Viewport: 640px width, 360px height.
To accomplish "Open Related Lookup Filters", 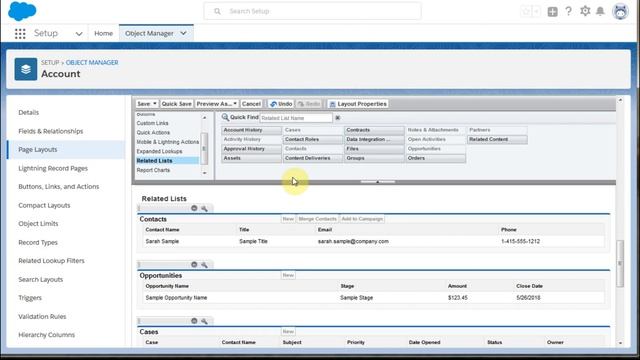I will coord(51,261).
